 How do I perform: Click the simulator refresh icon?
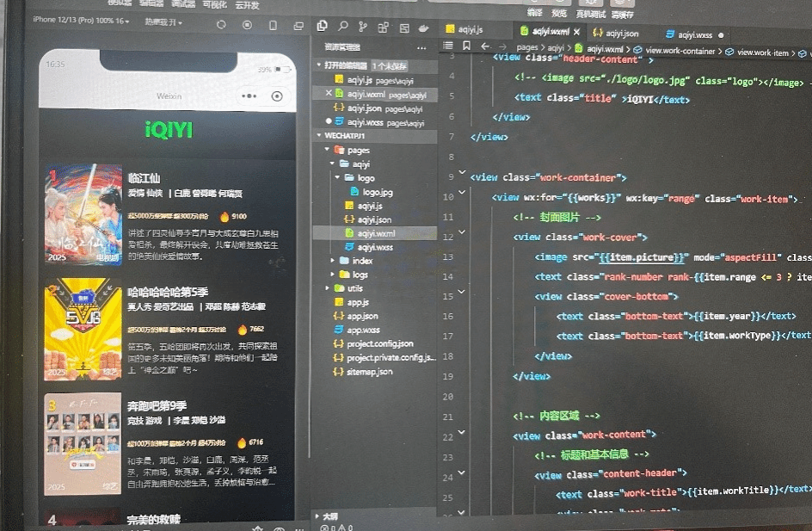[x=221, y=25]
